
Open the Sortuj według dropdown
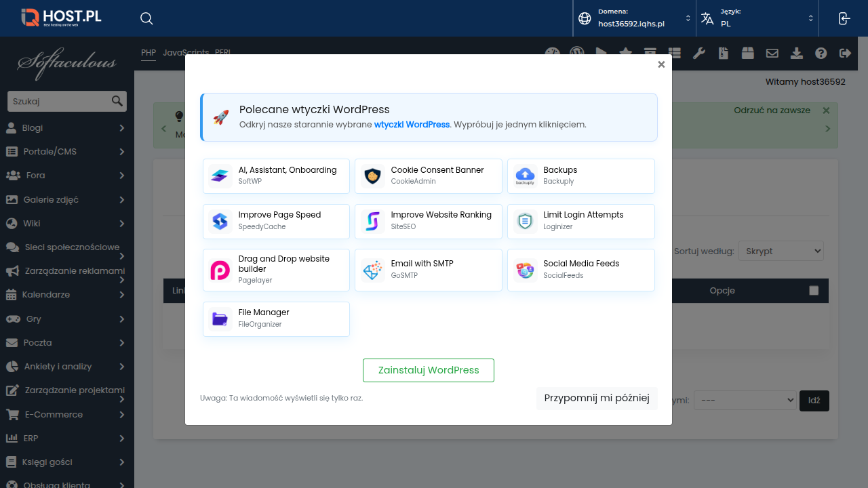(x=781, y=251)
